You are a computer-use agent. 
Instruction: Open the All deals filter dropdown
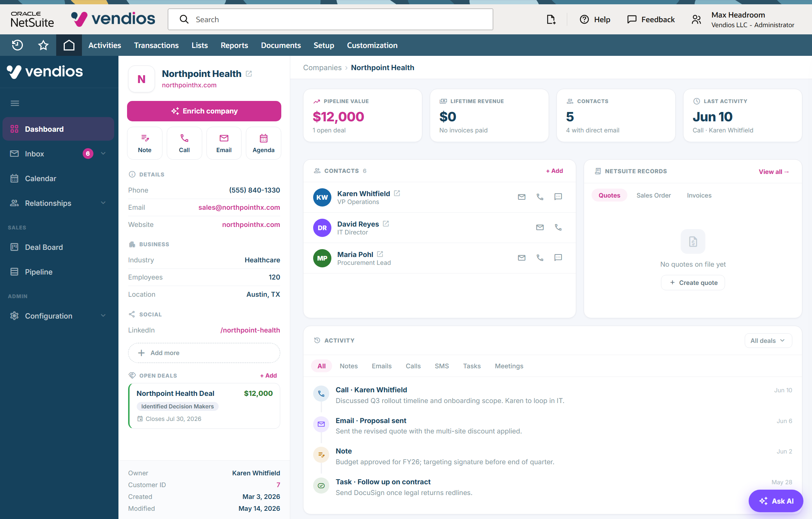[768, 341]
